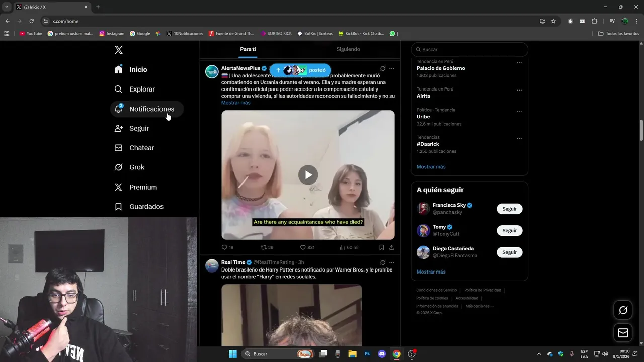Bookmark the AlertaNewsPlus post

click(x=382, y=247)
